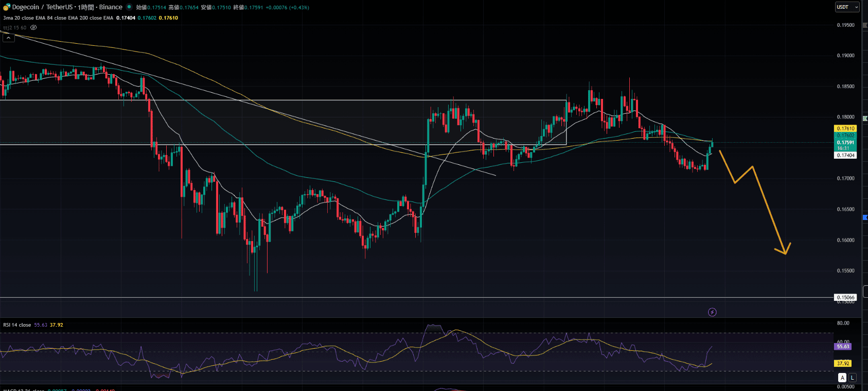The image size is (868, 391).
Task: Click the 0.15066 horizontal line price label
Action: [x=845, y=297]
